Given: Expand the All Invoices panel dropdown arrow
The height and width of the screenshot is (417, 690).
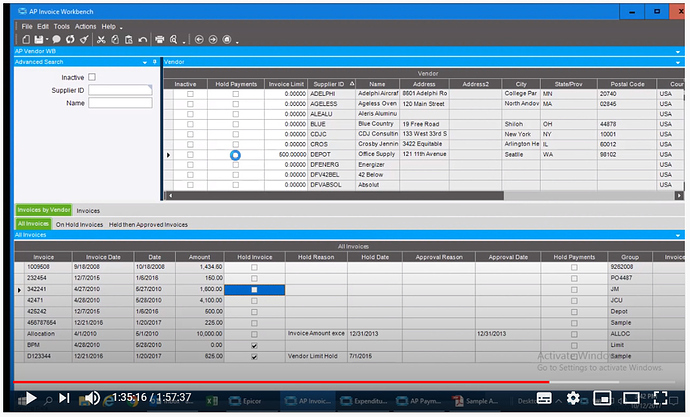Looking at the screenshot, I should (x=680, y=234).
